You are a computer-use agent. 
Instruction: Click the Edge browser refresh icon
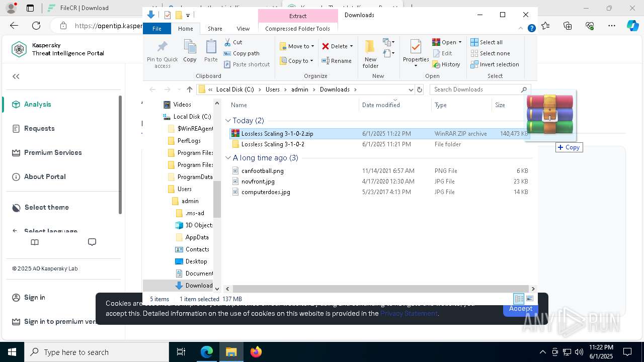tap(36, 26)
